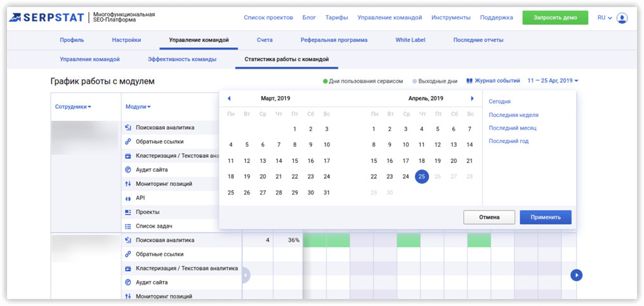
Task: Open the date range dropdown 11 — 25 Apr, 2019
Action: tap(552, 81)
